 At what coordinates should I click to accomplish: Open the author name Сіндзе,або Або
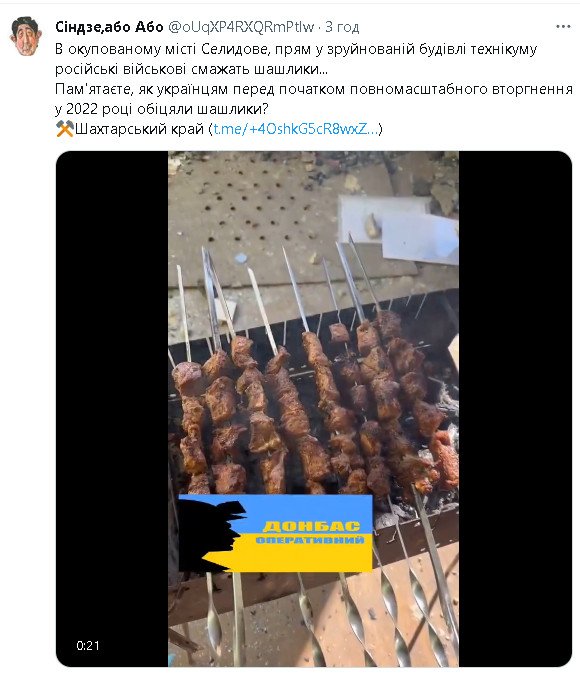109,27
